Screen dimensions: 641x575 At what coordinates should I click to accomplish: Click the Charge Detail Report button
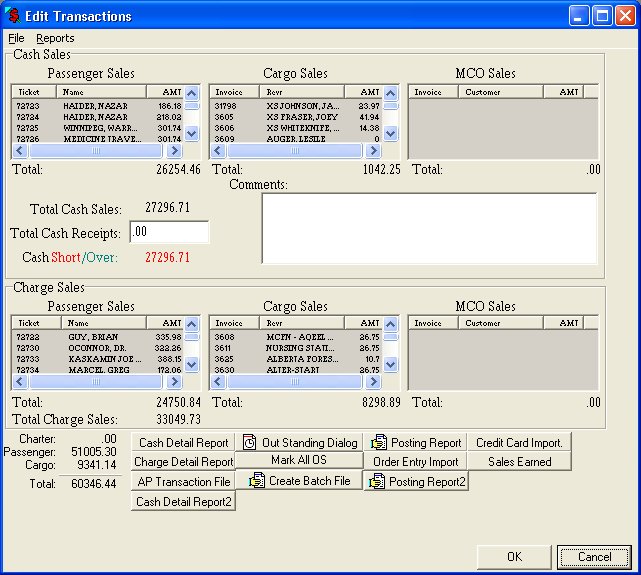tap(183, 462)
